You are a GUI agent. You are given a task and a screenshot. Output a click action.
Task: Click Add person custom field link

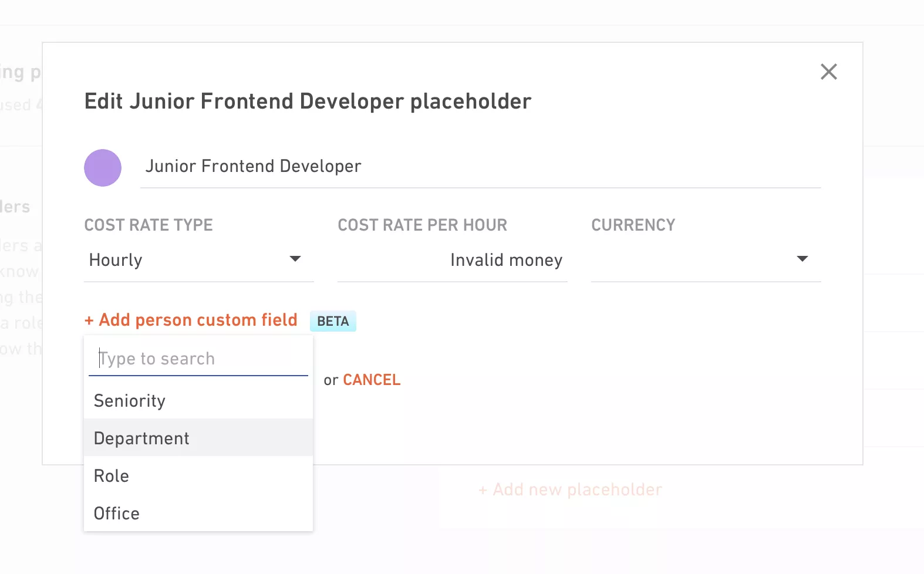(191, 320)
